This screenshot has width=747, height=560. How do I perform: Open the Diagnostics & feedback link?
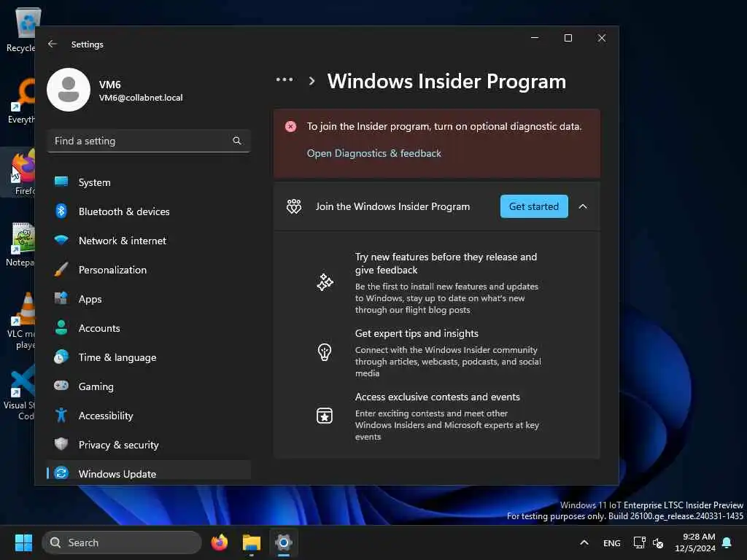[374, 153]
